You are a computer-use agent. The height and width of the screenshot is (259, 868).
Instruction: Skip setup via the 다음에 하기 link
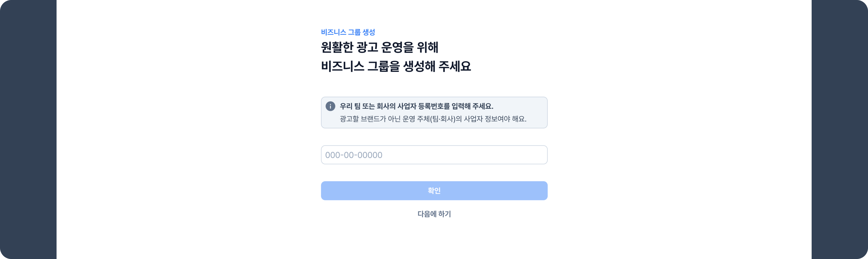click(434, 214)
